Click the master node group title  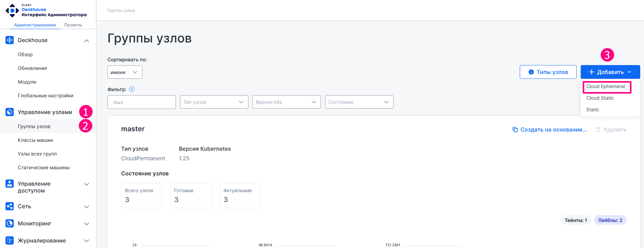click(133, 129)
